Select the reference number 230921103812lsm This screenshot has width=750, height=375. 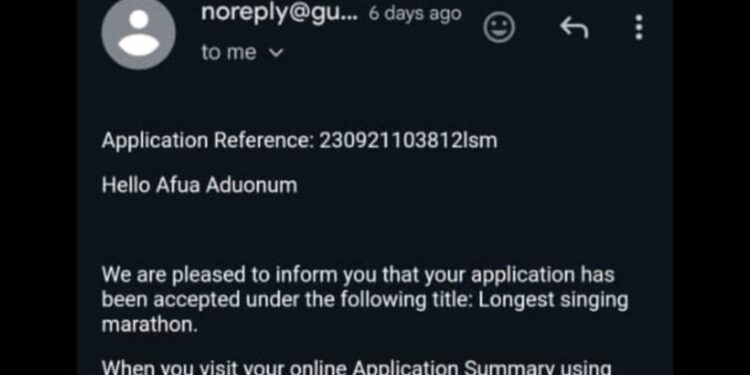click(408, 141)
